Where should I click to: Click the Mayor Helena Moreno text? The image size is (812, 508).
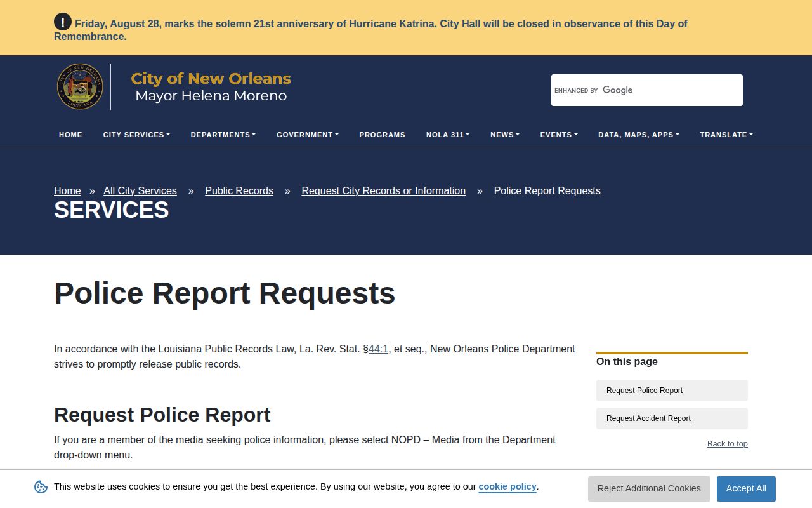tap(211, 96)
